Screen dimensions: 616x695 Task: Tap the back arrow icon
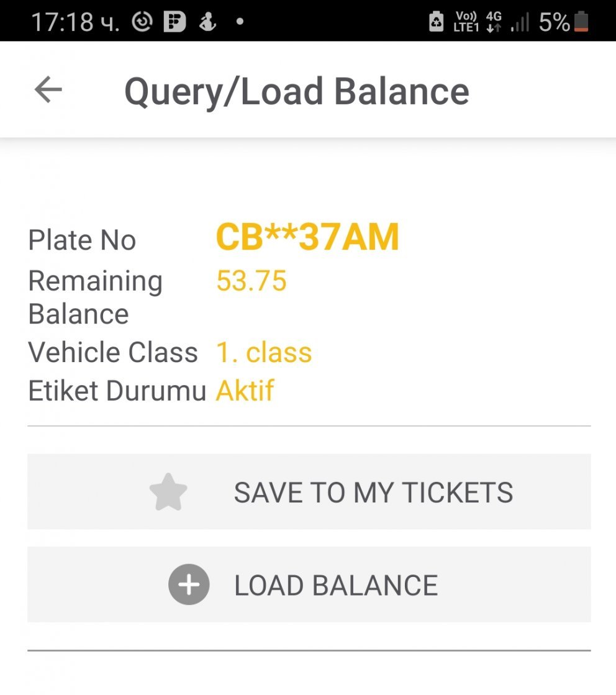click(48, 89)
